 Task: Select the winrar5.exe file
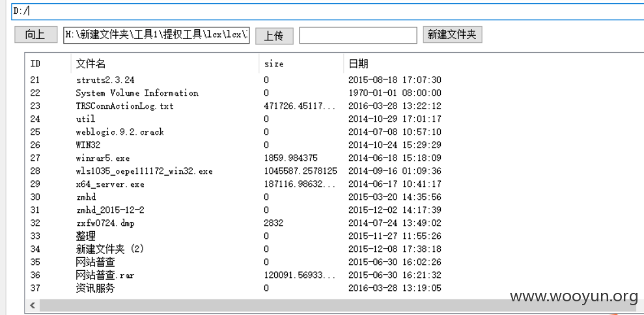pyautogui.click(x=103, y=158)
